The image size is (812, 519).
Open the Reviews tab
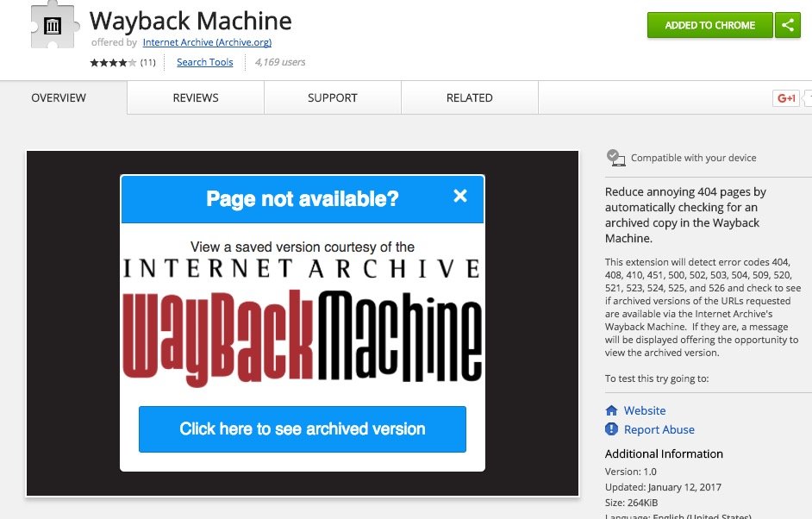(x=196, y=97)
